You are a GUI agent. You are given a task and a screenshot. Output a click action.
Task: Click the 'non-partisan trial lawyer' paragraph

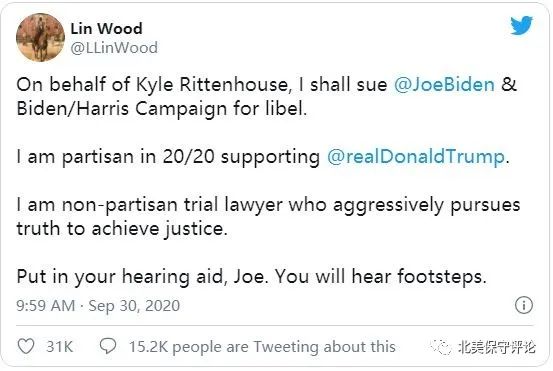(x=268, y=217)
